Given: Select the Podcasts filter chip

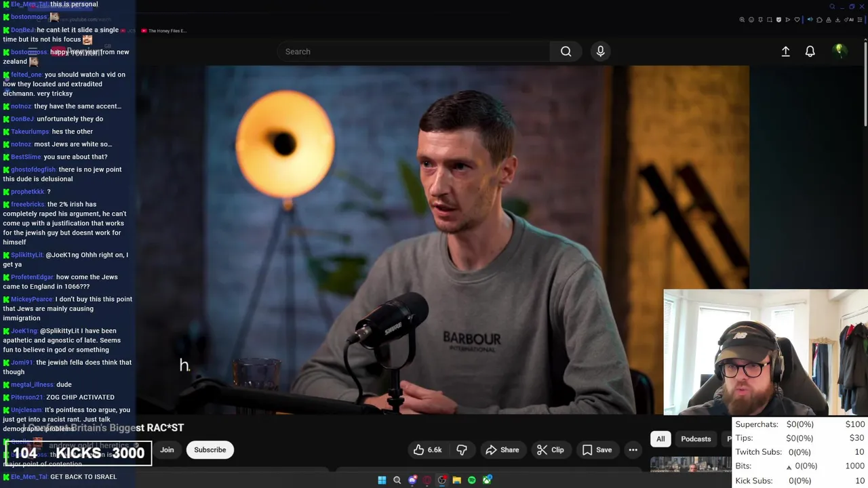Looking at the screenshot, I should (696, 439).
